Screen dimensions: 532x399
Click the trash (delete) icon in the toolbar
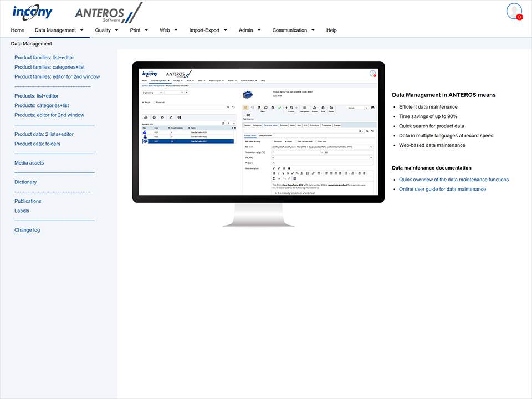click(x=272, y=108)
